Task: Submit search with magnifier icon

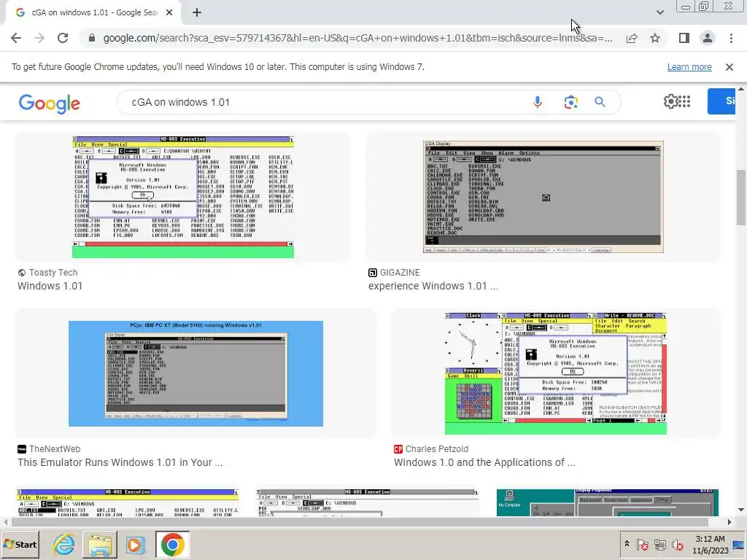Action: (600, 102)
